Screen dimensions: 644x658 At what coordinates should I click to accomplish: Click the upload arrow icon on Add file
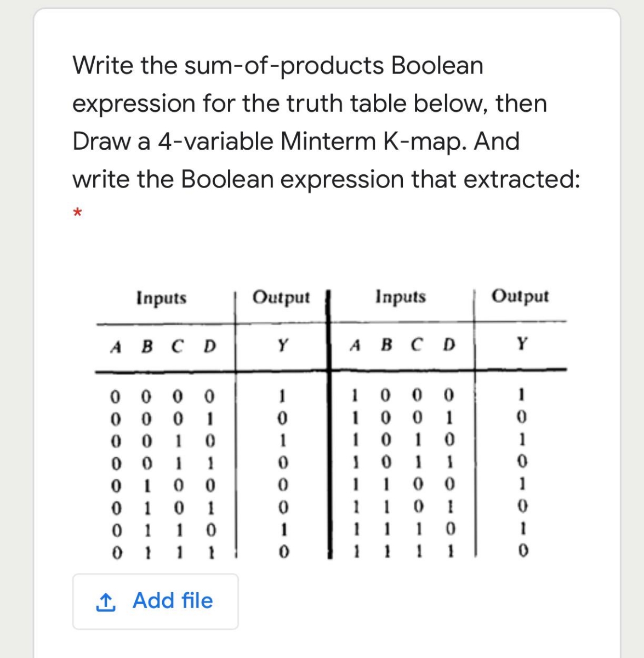107,601
